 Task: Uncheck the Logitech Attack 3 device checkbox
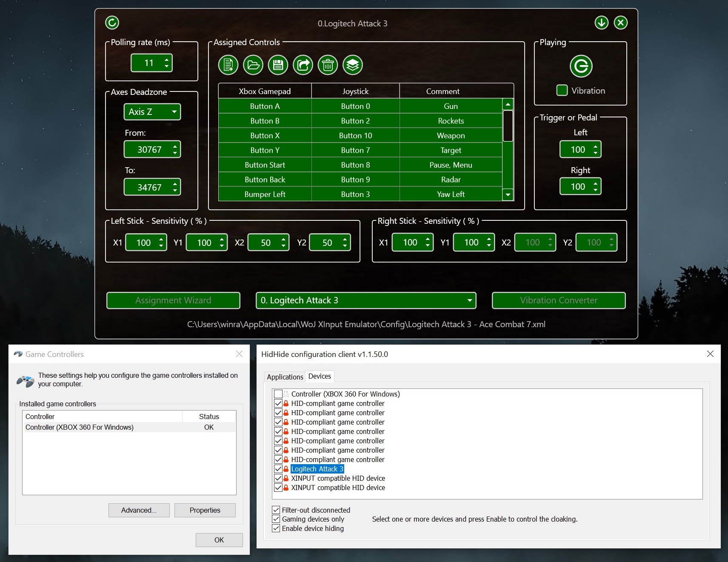tap(278, 469)
